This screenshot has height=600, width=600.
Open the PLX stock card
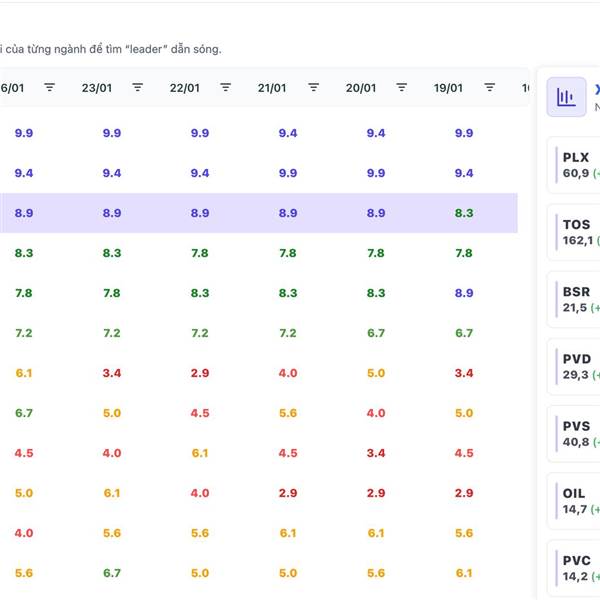click(577, 166)
